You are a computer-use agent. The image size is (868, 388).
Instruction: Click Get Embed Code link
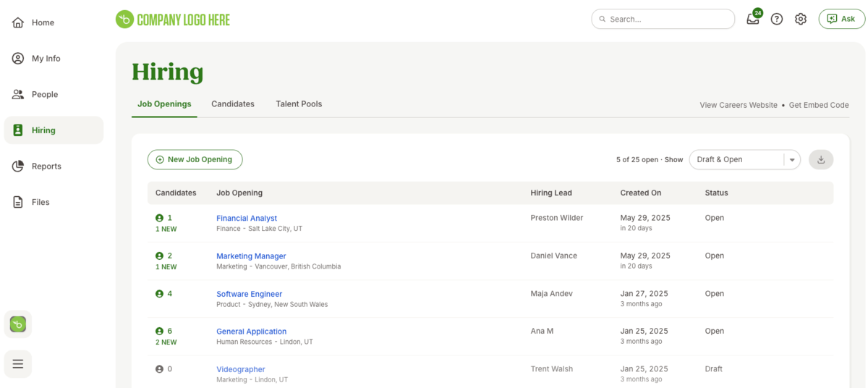pyautogui.click(x=819, y=105)
